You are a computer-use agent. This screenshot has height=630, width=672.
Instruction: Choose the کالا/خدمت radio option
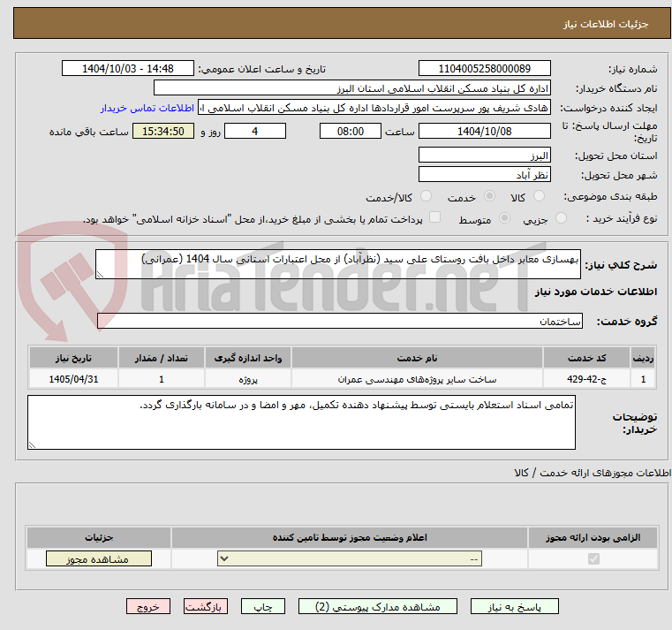427,197
